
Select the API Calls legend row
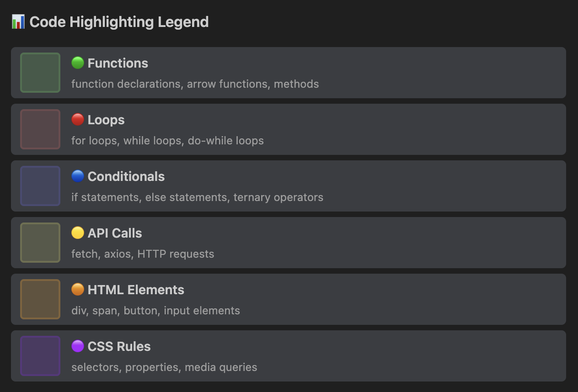click(288, 243)
